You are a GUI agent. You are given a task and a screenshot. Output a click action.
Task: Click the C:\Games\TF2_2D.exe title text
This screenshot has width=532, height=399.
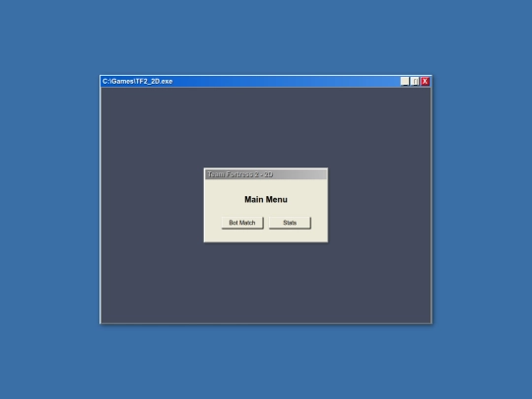(137, 82)
